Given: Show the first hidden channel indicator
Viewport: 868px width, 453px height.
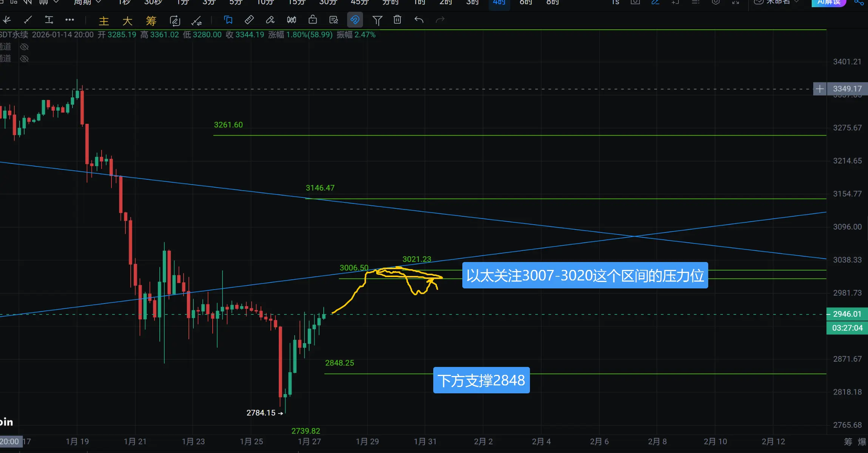Looking at the screenshot, I should click(x=24, y=47).
